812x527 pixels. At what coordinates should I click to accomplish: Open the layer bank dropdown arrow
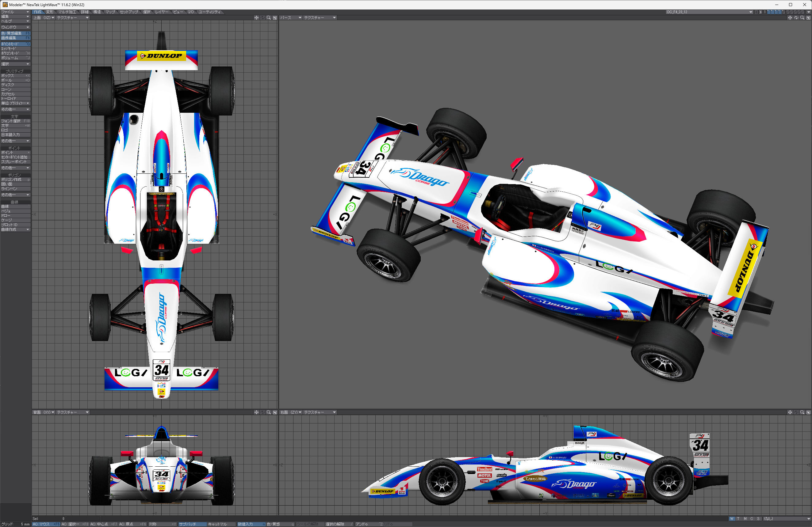809,12
